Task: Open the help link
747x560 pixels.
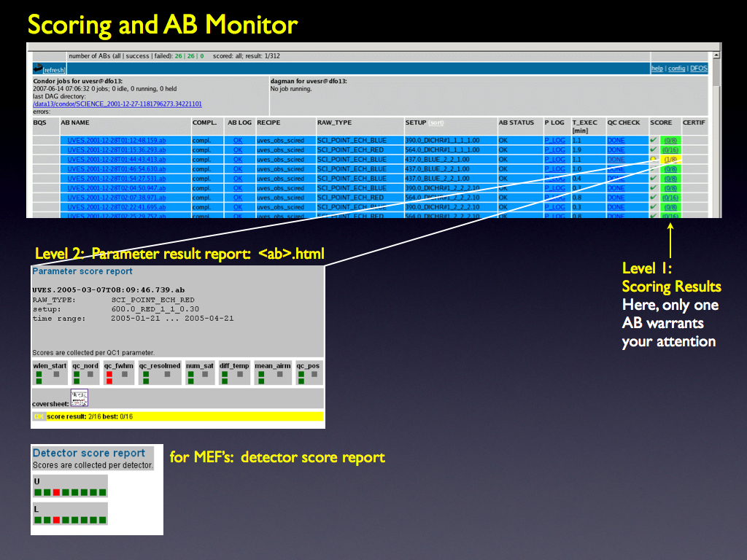Action: coord(657,69)
